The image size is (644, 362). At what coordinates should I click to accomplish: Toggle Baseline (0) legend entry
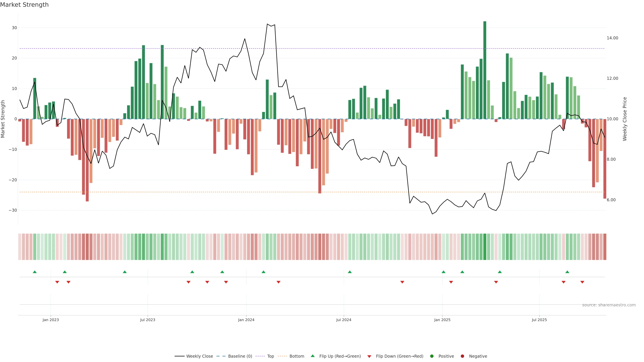pyautogui.click(x=240, y=356)
